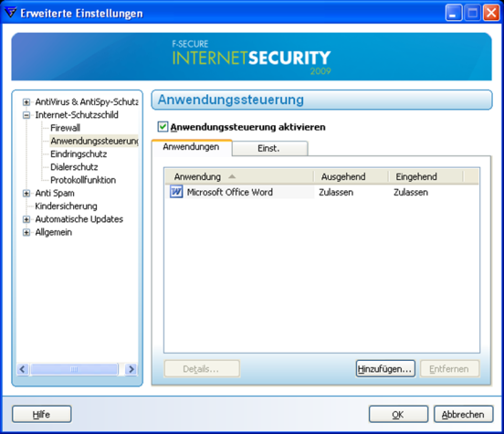Screen dimensions: 504x434
Task: Click the sort arrow on Anwendung column
Action: tap(232, 176)
